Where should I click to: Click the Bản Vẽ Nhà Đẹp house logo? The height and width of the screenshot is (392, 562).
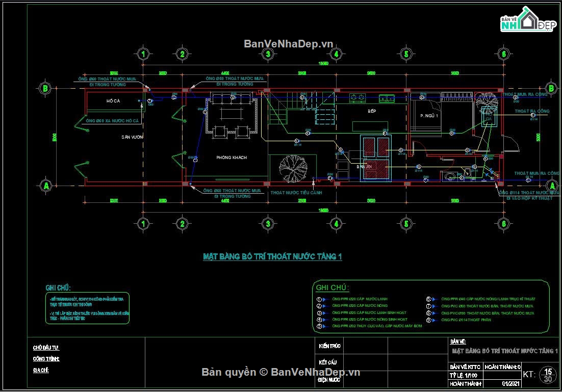tap(528, 19)
